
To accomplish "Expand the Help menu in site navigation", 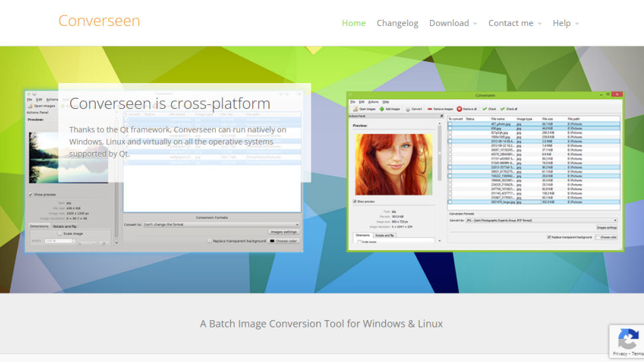I will tap(566, 23).
